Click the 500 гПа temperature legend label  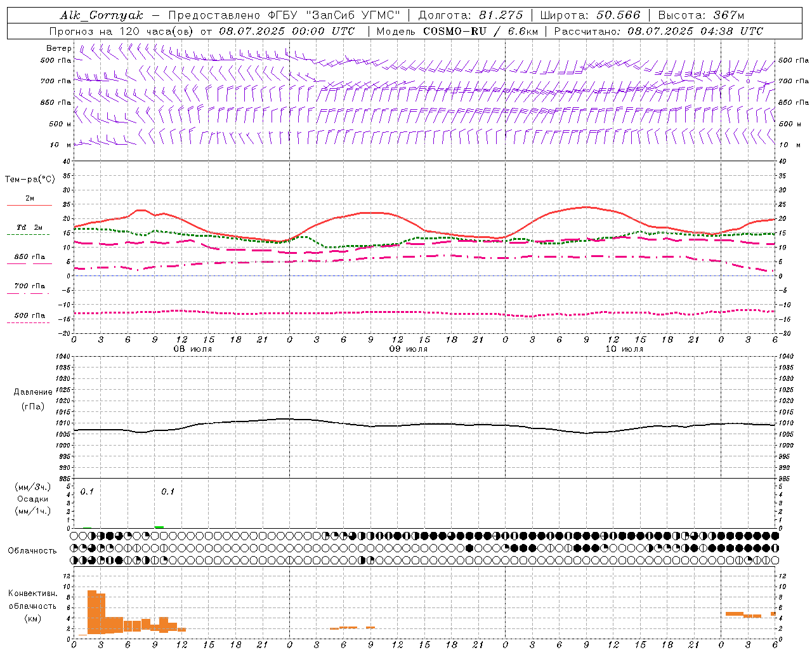(29, 315)
